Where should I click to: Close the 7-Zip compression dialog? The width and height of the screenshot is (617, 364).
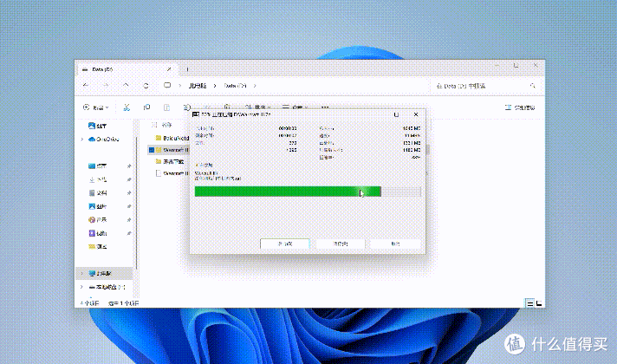point(416,114)
